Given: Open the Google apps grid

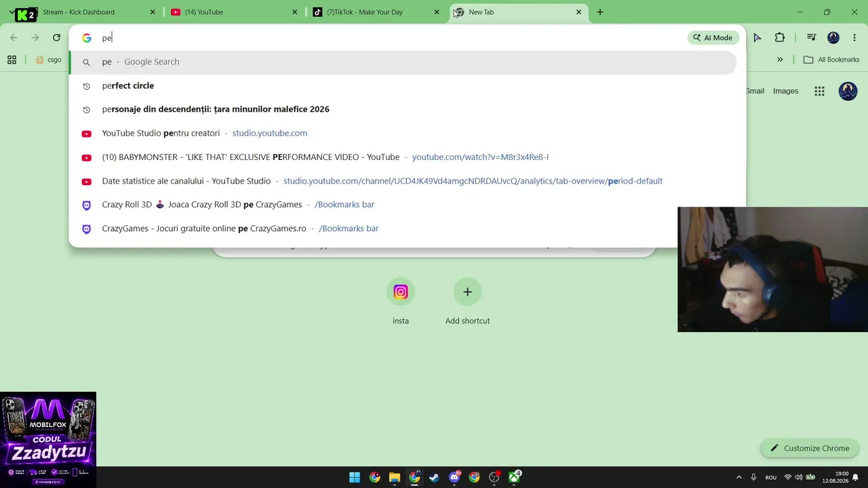Looking at the screenshot, I should (819, 91).
